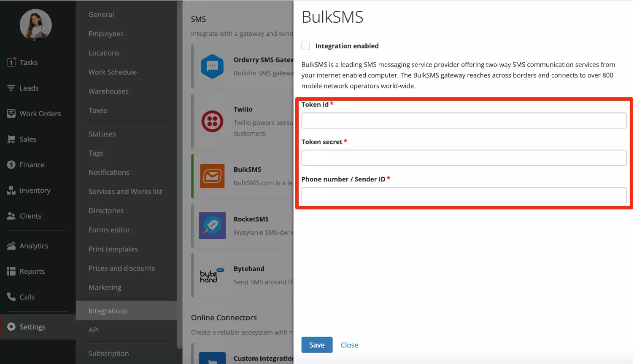Open Print templates settings page
The image size is (634, 364).
point(113,249)
